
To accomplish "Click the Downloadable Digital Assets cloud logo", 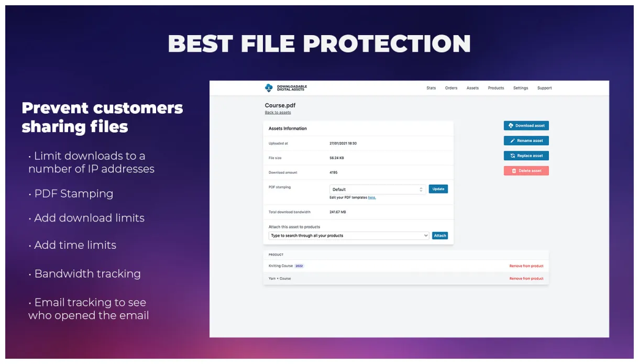I will click(269, 88).
